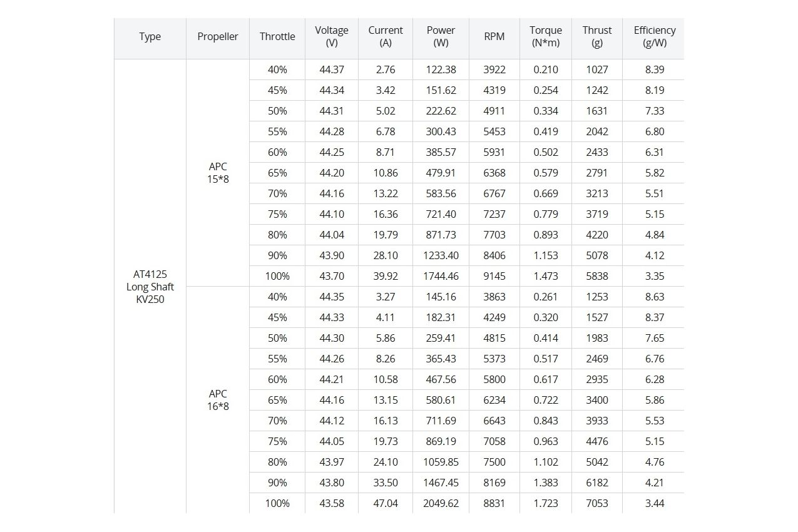The image size is (798, 532).
Task: Select the Current (A) column header
Action: click(386, 36)
